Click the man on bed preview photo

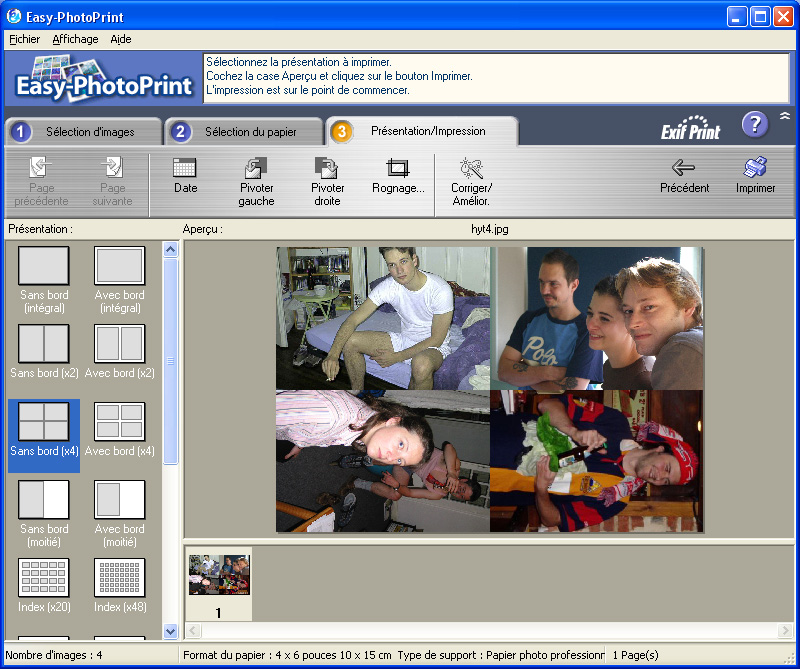[x=383, y=318]
